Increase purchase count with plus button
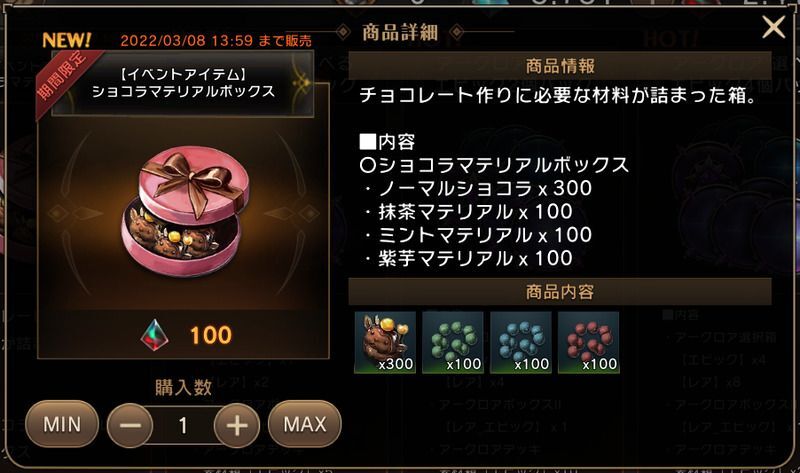 coord(237,425)
